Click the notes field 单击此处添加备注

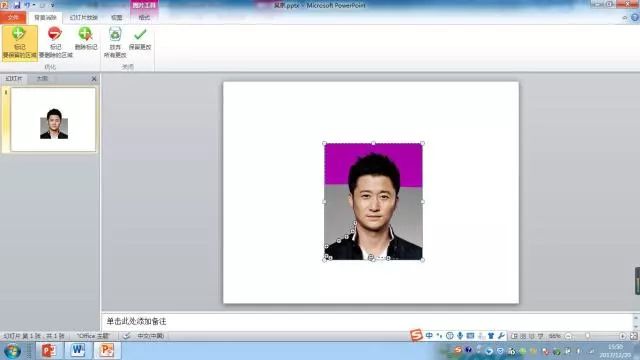(367, 321)
